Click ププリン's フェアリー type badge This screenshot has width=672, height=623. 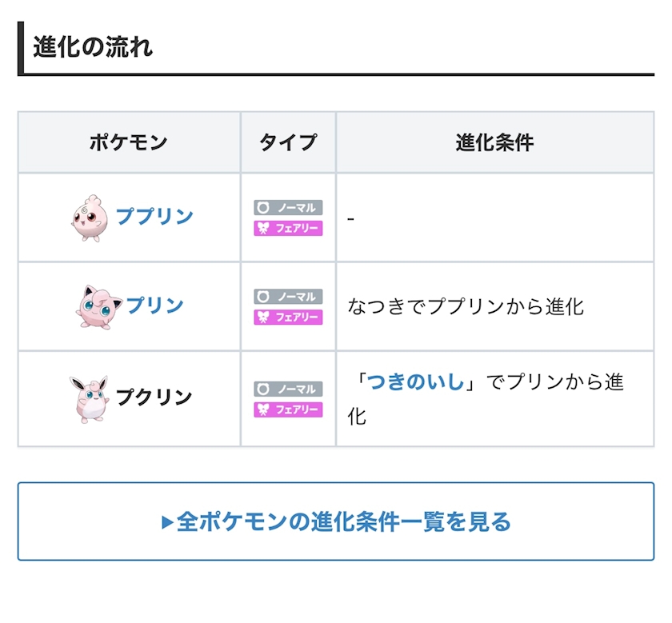point(288,228)
